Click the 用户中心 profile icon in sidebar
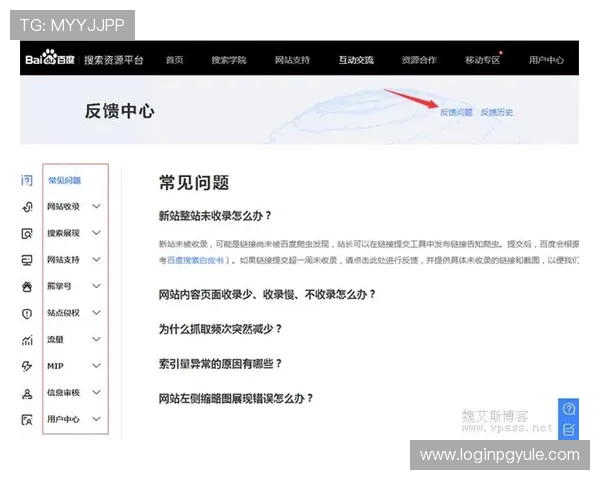The image size is (600, 480). (x=27, y=420)
